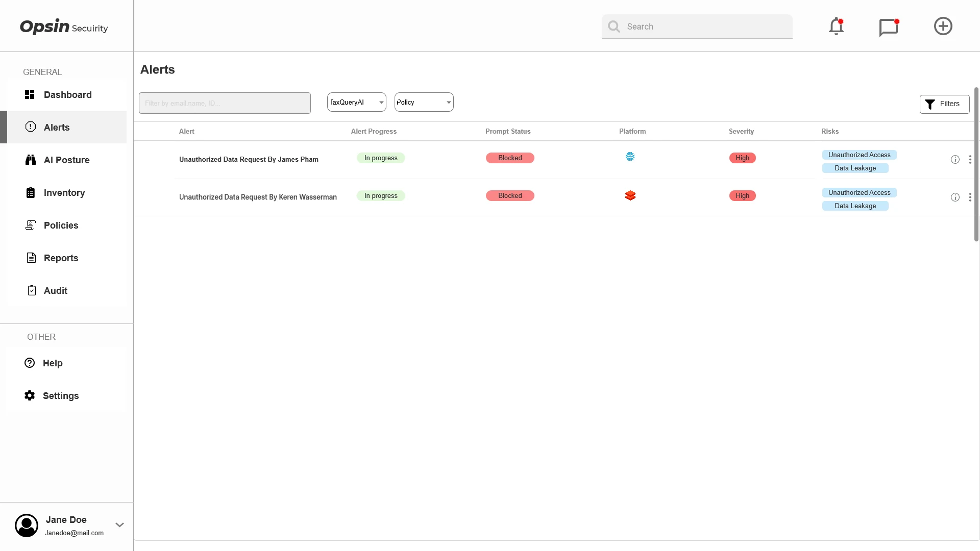The height and width of the screenshot is (551, 980).
Task: Open the notifications bell
Action: pos(836,27)
